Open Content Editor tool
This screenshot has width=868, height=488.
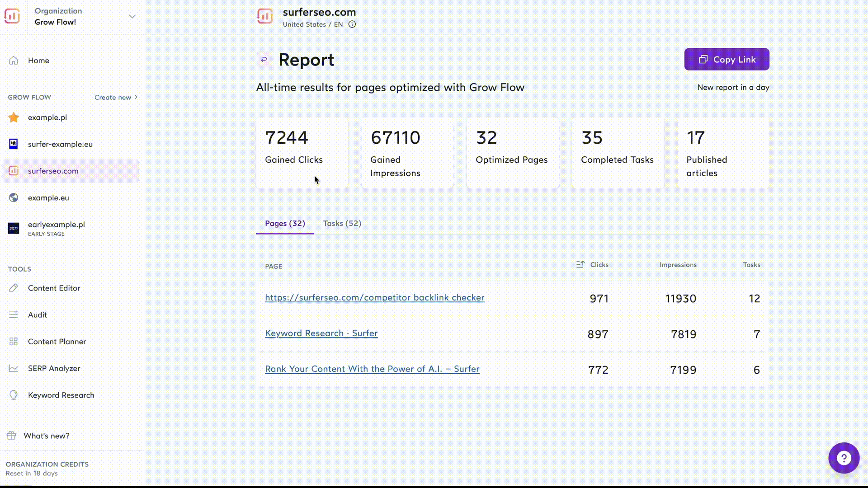[x=54, y=288]
